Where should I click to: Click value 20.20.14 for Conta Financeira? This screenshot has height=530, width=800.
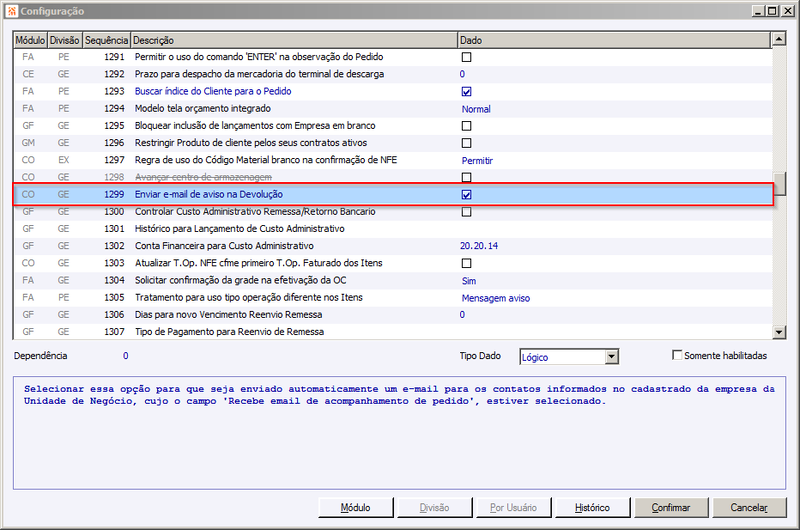[479, 246]
